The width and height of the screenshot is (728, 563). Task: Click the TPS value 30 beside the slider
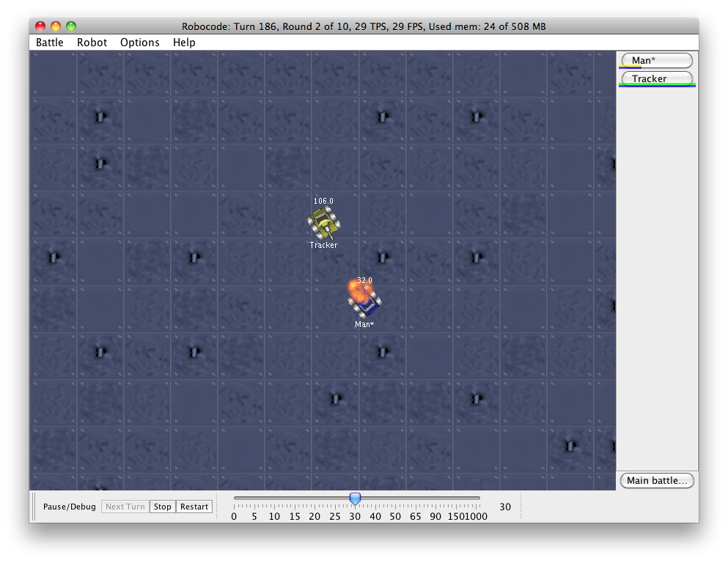coord(505,507)
